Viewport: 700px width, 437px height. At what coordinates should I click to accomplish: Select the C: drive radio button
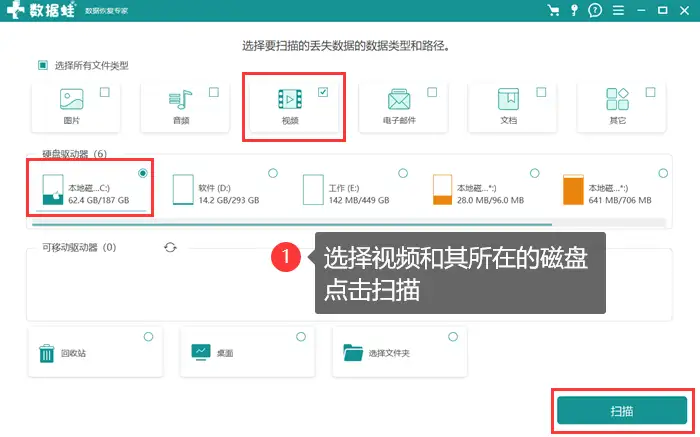coord(143,173)
